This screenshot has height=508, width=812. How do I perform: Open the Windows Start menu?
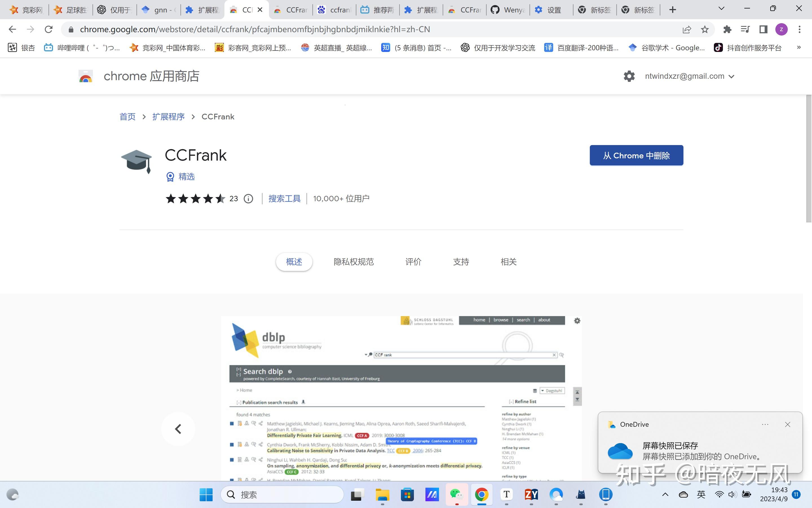[x=206, y=494]
